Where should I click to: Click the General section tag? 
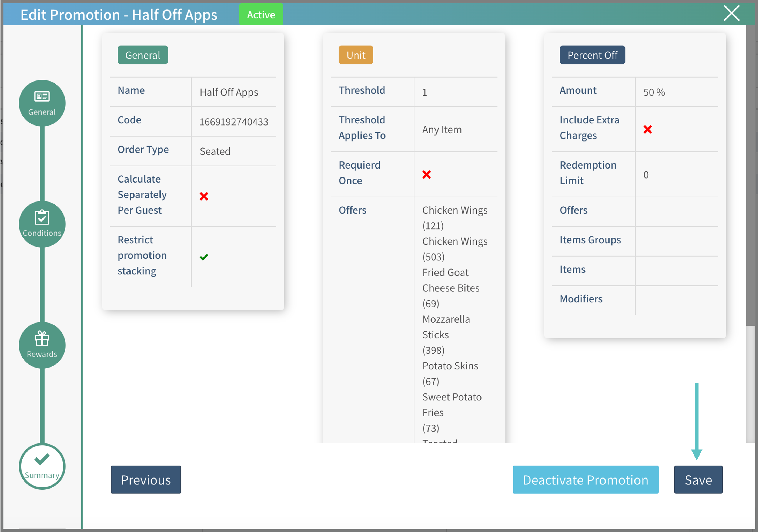pyautogui.click(x=143, y=55)
